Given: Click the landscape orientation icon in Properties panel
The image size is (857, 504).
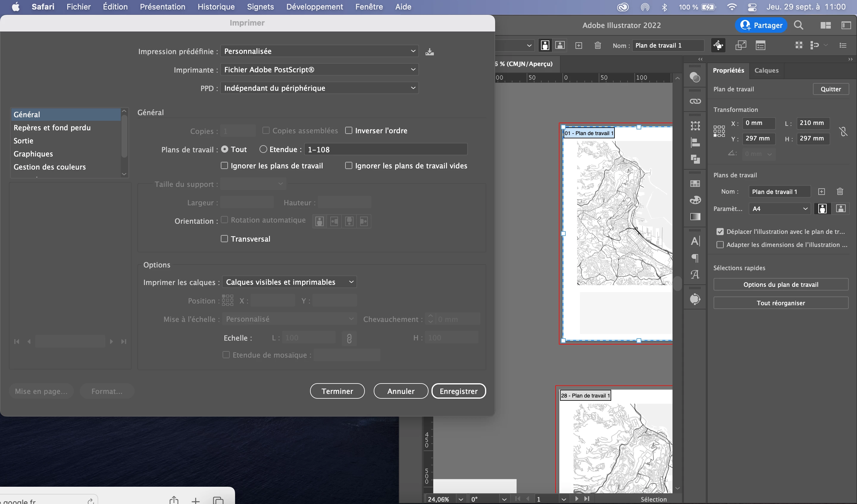Looking at the screenshot, I should 840,209.
